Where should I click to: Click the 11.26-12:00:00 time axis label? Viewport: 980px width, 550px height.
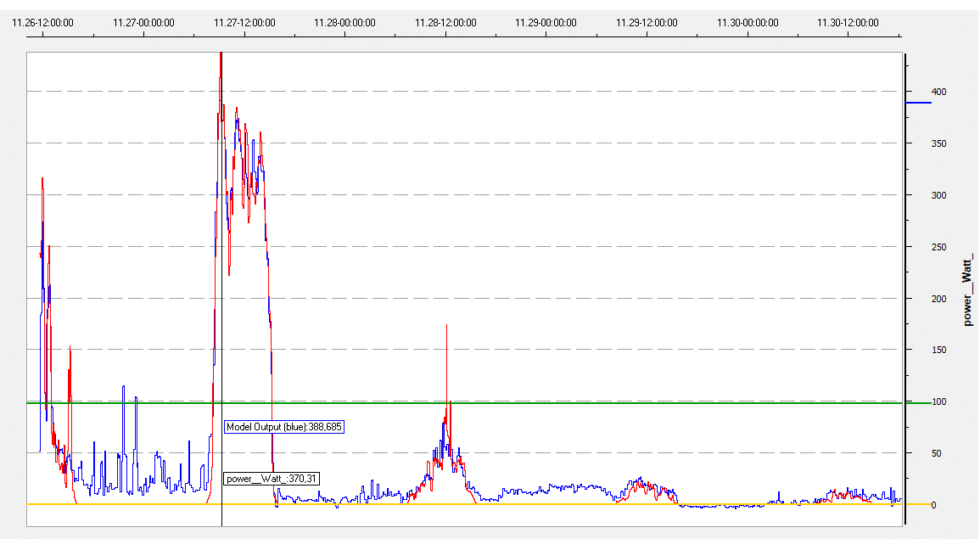coord(42,23)
